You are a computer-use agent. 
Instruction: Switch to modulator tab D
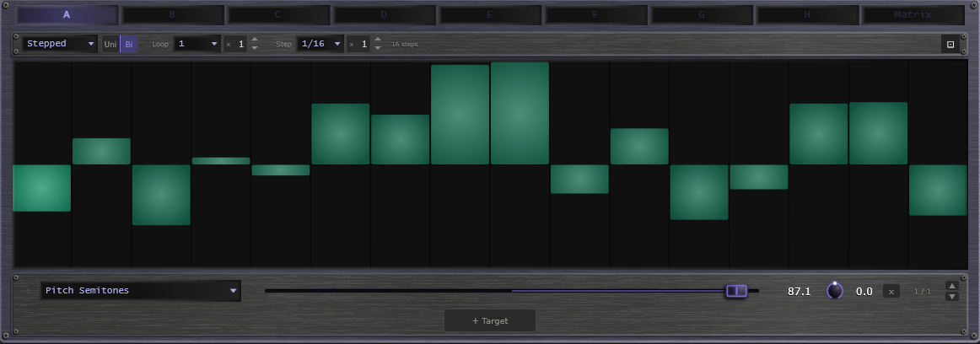[x=384, y=15]
